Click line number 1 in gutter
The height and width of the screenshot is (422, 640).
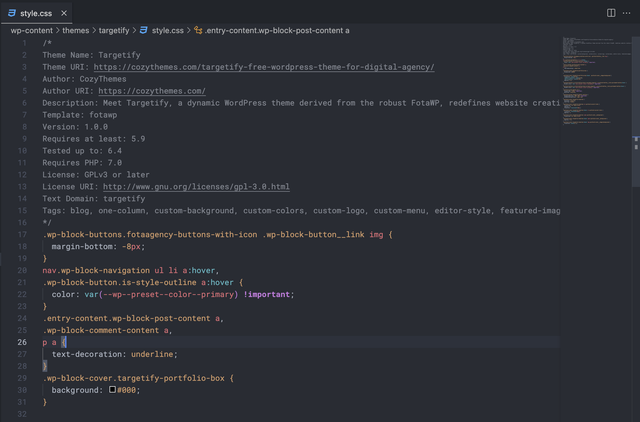click(x=24, y=43)
